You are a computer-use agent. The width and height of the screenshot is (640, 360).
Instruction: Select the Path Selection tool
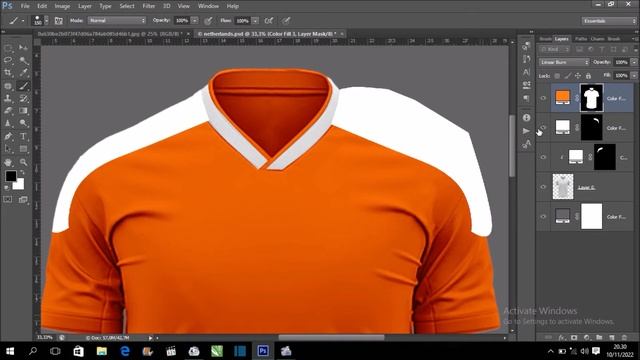[8, 149]
